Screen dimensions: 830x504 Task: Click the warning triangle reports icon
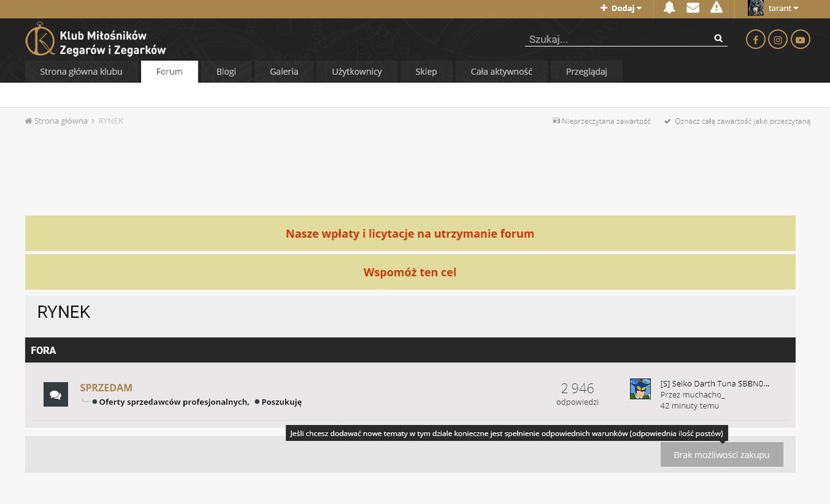point(716,8)
